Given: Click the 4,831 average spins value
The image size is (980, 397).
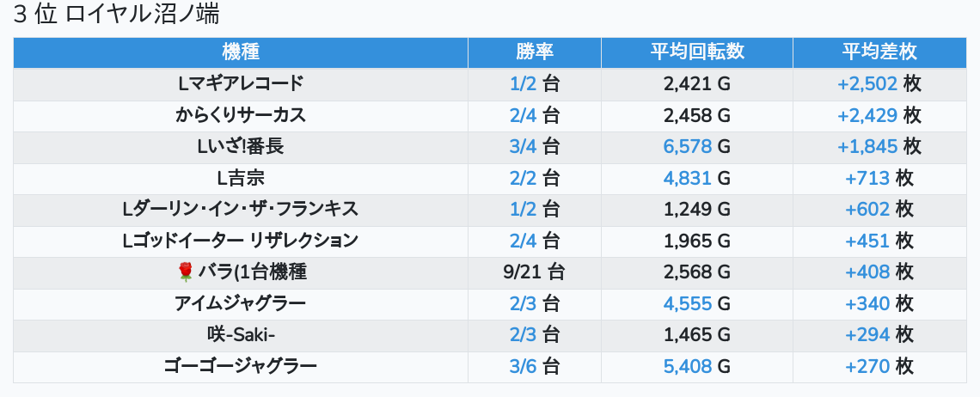Looking at the screenshot, I should point(688,178).
